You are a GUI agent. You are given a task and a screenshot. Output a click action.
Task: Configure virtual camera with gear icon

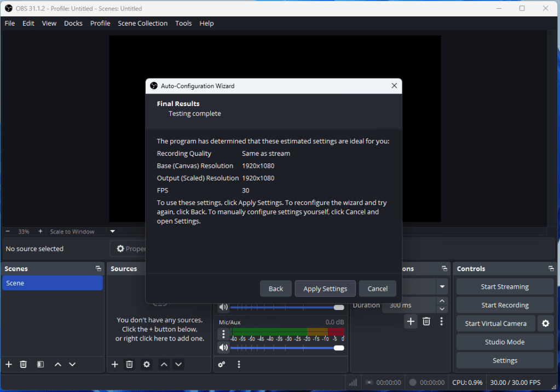pyautogui.click(x=545, y=324)
